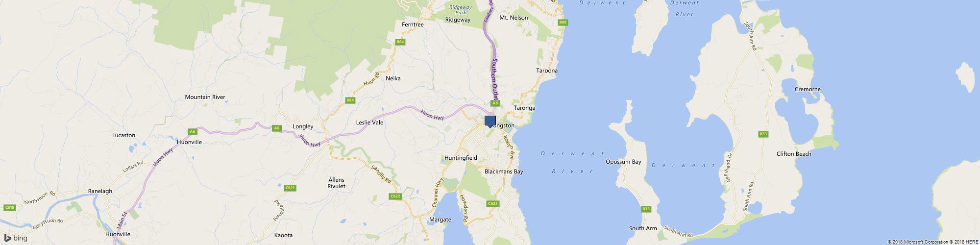980x245 pixels.
Task: Select the C623 shield south of Blackmans Bay
Action: click(493, 203)
